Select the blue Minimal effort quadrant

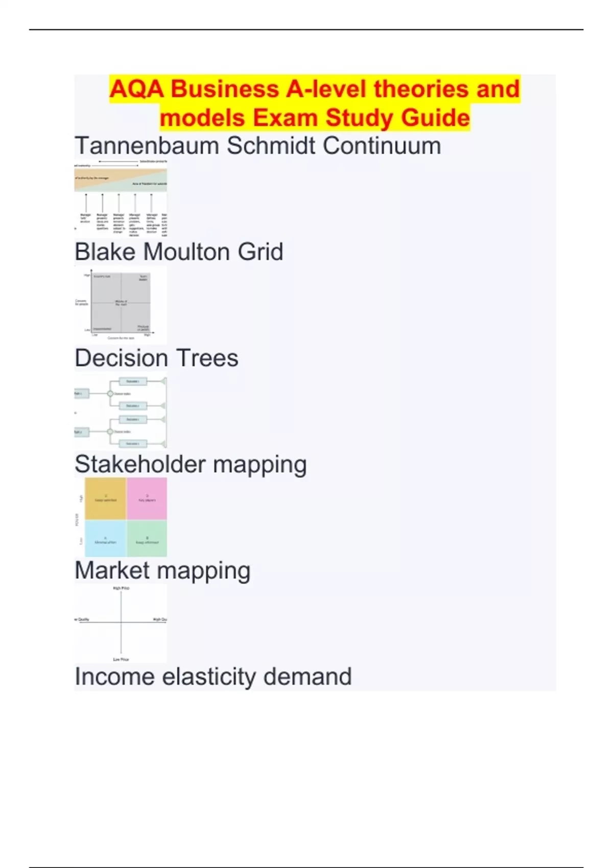(105, 539)
